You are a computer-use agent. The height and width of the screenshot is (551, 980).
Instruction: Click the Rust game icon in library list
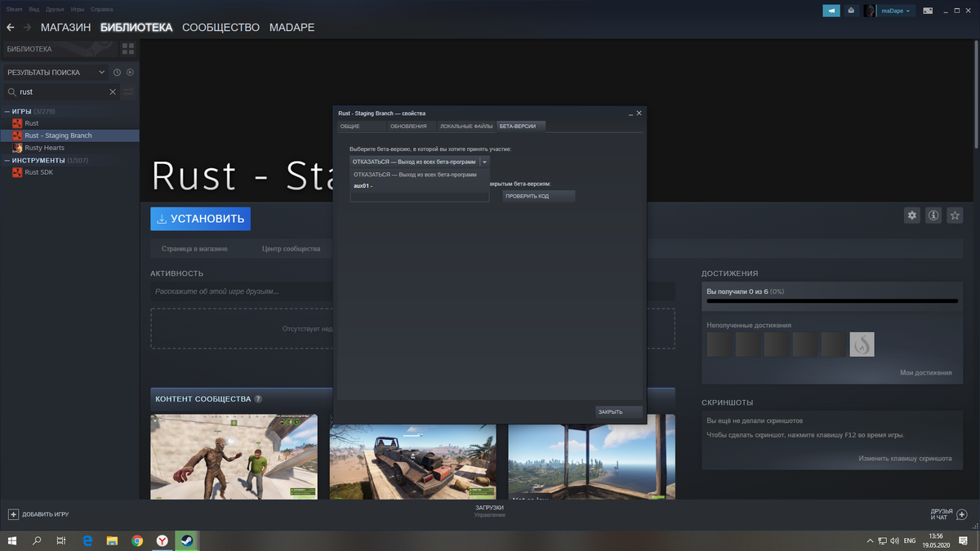coord(17,123)
